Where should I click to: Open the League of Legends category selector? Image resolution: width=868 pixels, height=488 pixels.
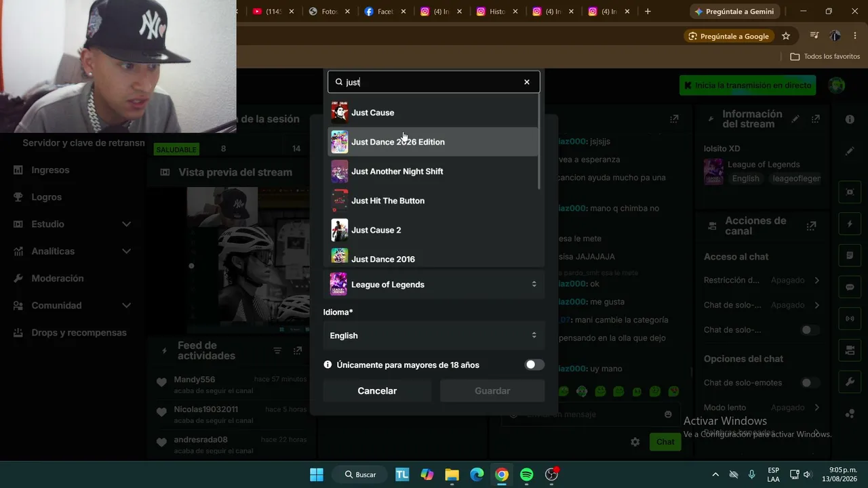(x=434, y=285)
